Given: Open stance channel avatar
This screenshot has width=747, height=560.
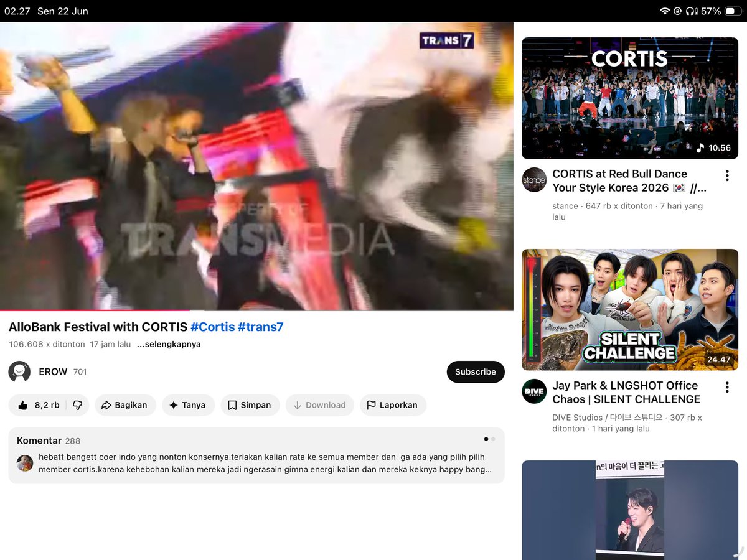Looking at the screenshot, I should [534, 180].
